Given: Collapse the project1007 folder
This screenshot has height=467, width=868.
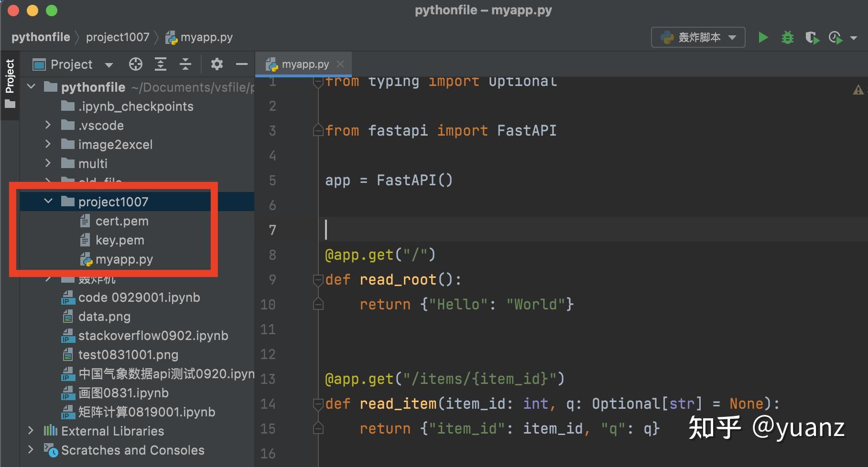Looking at the screenshot, I should pos(48,201).
